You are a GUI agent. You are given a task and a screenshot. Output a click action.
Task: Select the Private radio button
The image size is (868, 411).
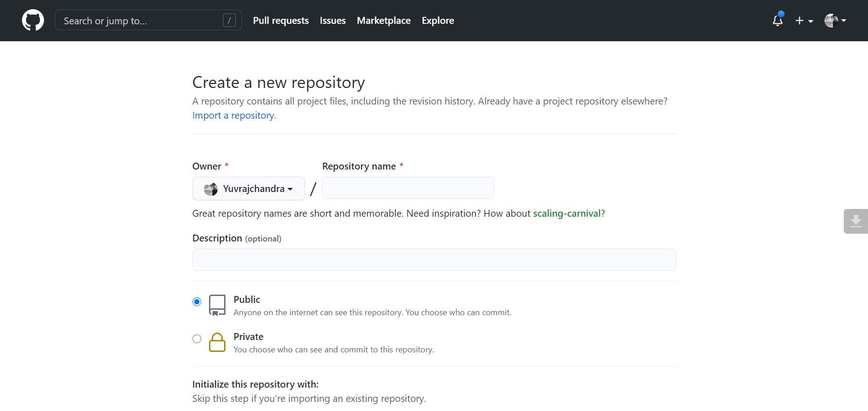point(197,339)
